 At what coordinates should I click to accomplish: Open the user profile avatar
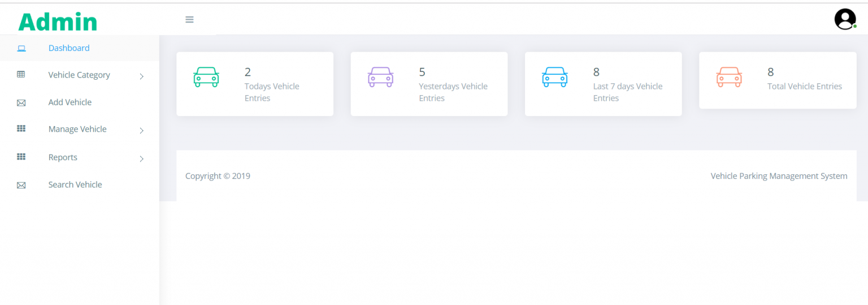pyautogui.click(x=845, y=19)
